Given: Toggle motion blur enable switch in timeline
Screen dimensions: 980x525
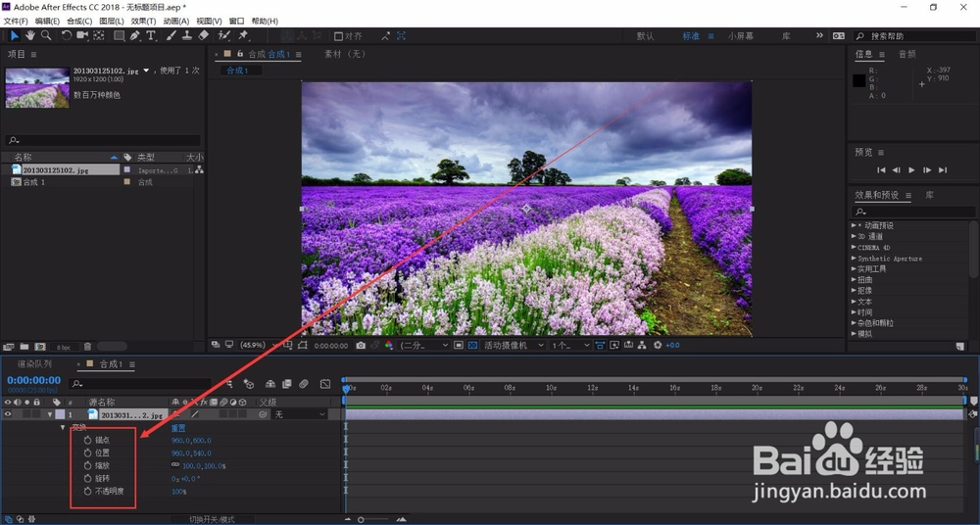Looking at the screenshot, I should coord(304,384).
